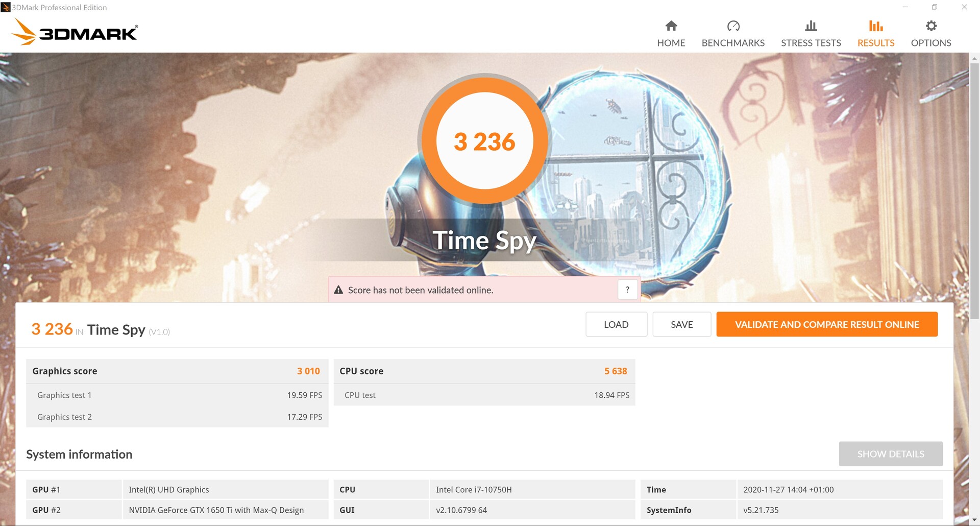Open the Options gear icon

coord(931,26)
